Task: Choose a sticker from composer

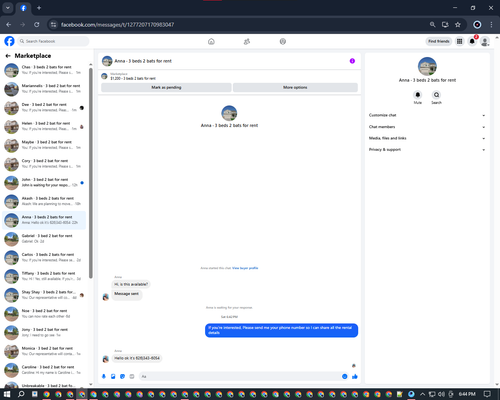Action: point(122,376)
